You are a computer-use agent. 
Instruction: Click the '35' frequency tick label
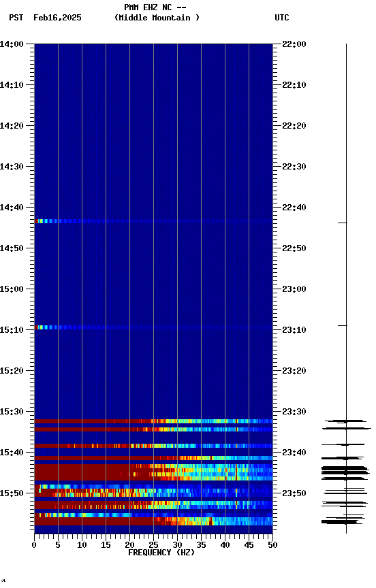pos(201,545)
